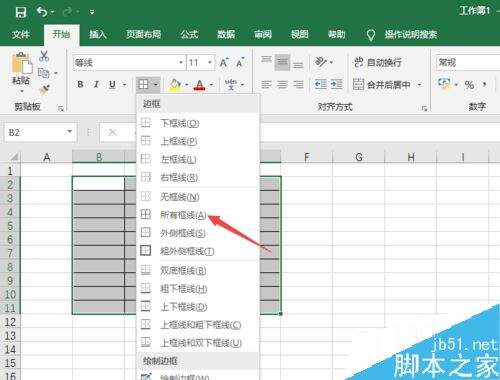This screenshot has width=500, height=380.
Task: Open the font color dropdown arrow
Action: click(x=212, y=85)
